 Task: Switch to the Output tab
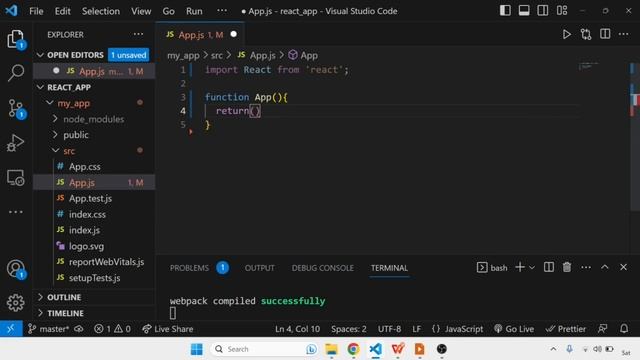point(260,268)
